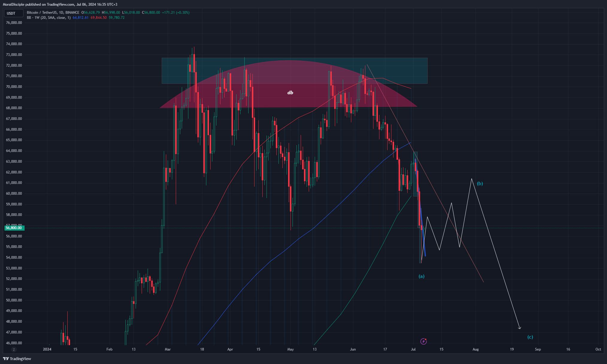Click the Mar label on the time axis
Viewport: 607px width, 364px height.
tap(168, 349)
